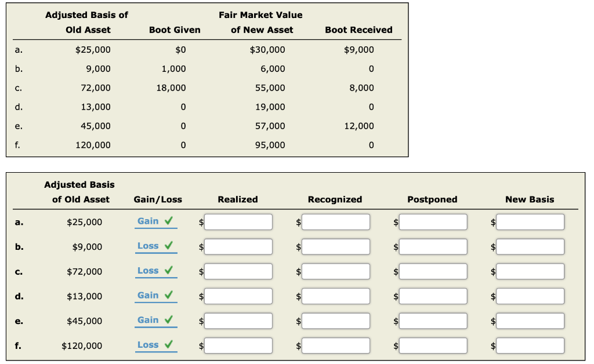Click the New Basis field for row f
Screen dimensions: 594x364
(x=530, y=345)
